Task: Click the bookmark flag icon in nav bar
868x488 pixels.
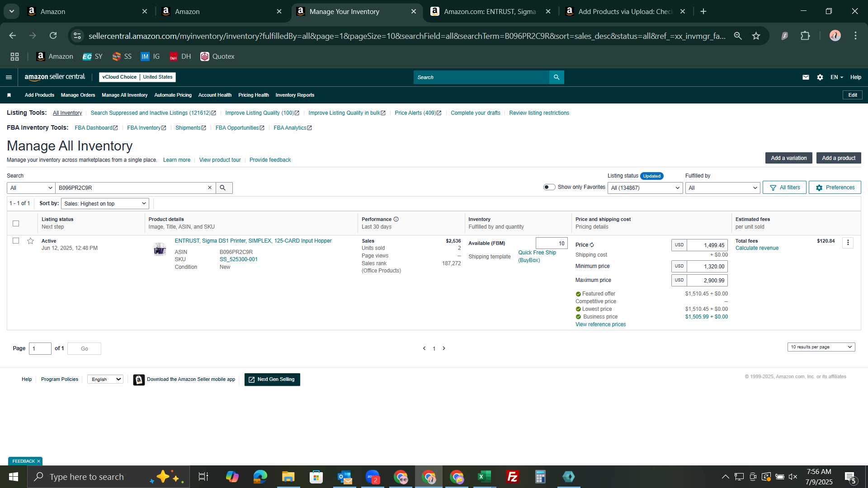Action: pos(9,95)
